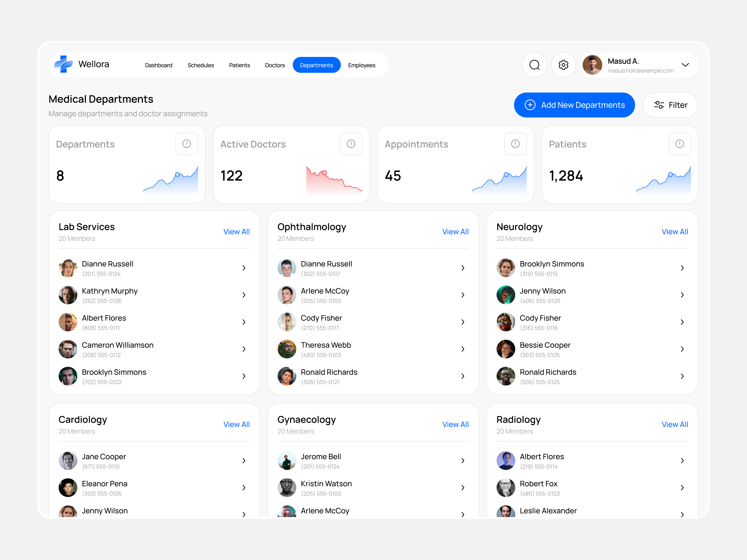The width and height of the screenshot is (747, 560).
Task: Click info icon on Patients stat card
Action: pyautogui.click(x=680, y=144)
